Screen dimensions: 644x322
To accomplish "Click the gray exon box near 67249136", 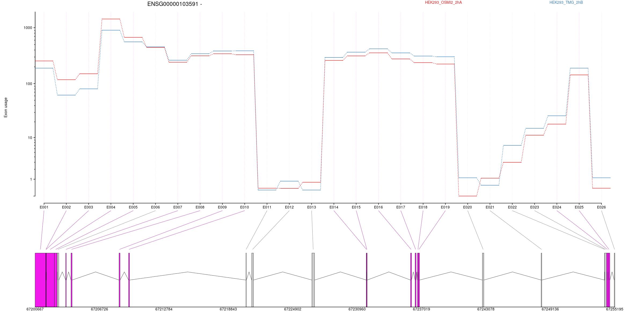I will point(541,280).
